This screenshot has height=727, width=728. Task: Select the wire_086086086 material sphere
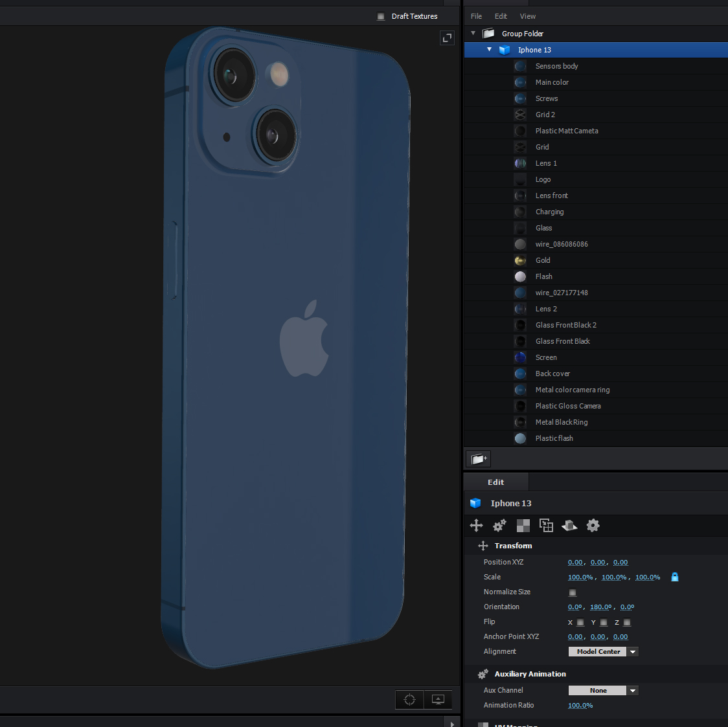[x=520, y=244]
